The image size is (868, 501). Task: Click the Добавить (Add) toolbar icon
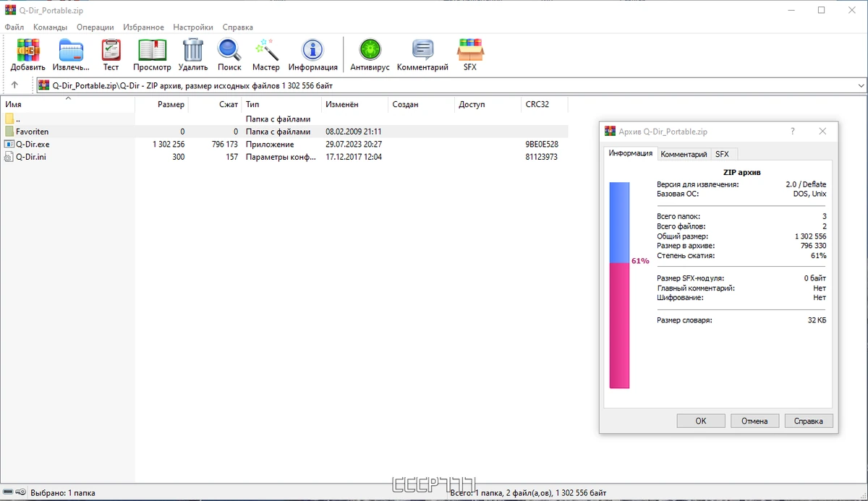pos(27,51)
